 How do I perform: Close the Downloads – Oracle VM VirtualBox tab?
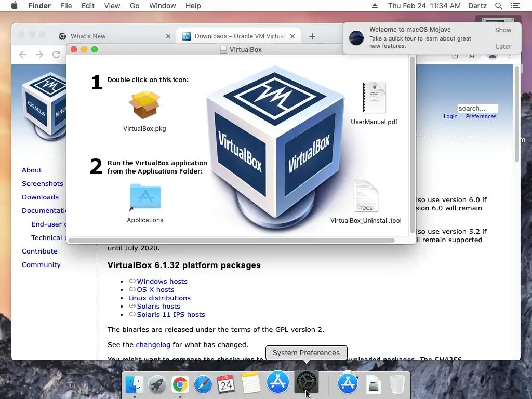(292, 36)
